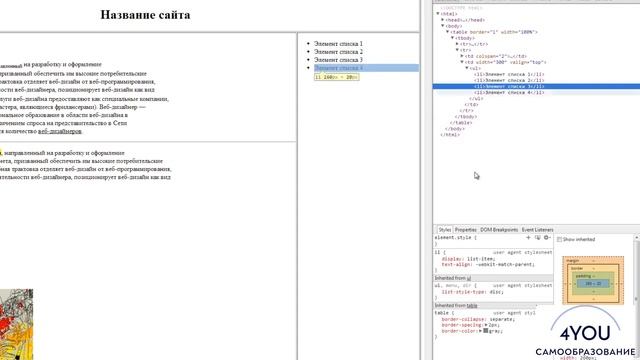Add new style rule plus icon
This screenshot has width=640, height=360.
[x=528, y=238]
